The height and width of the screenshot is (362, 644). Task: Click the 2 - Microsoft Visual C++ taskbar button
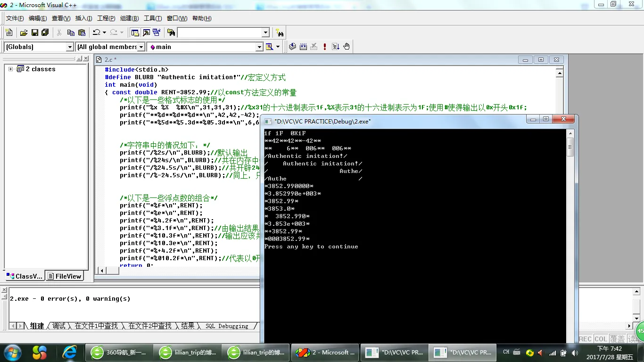324,352
